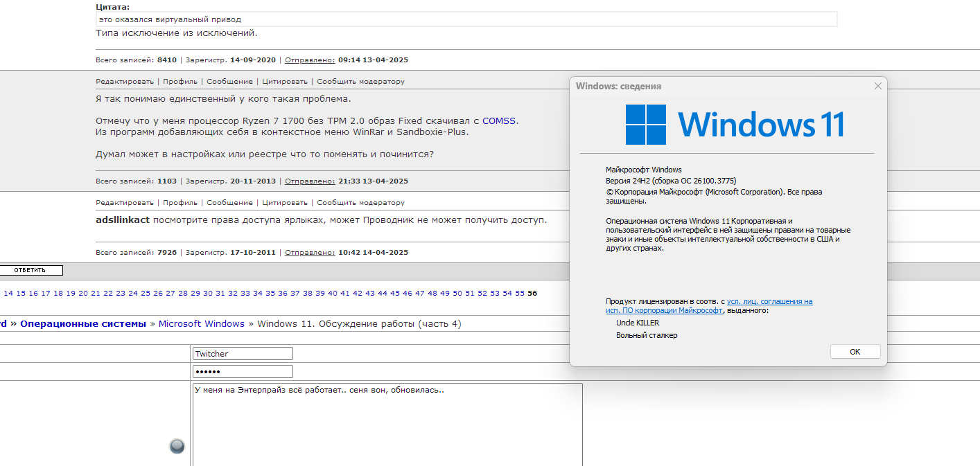Image resolution: width=980 pixels, height=466 pixels.
Task: Open thread page 55
Action: 520,294
